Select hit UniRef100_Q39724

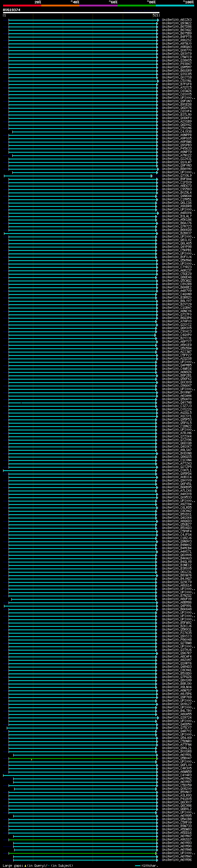click(177, 717)
